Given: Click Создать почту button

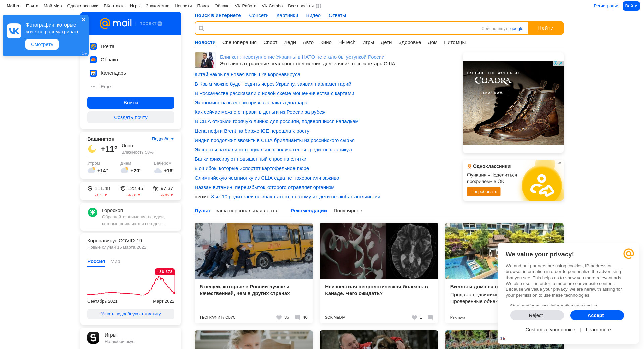Looking at the screenshot, I should (131, 117).
